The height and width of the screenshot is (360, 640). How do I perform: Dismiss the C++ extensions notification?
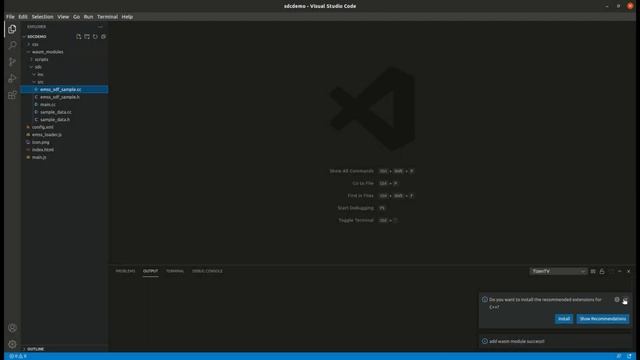click(625, 300)
